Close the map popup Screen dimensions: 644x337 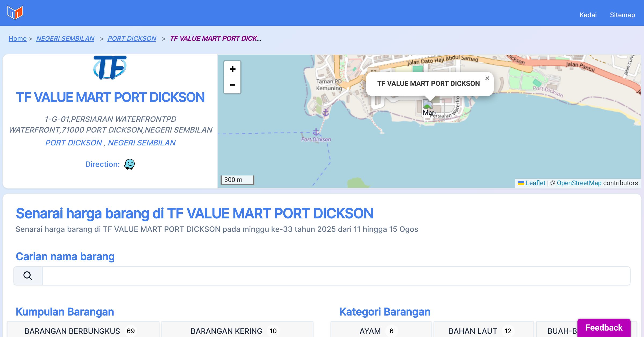pyautogui.click(x=487, y=78)
